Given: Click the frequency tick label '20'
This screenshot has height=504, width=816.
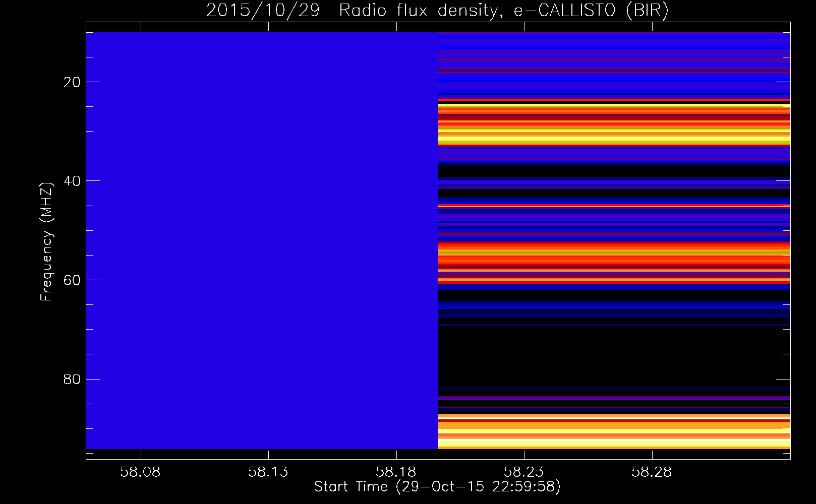Looking at the screenshot, I should (x=73, y=82).
